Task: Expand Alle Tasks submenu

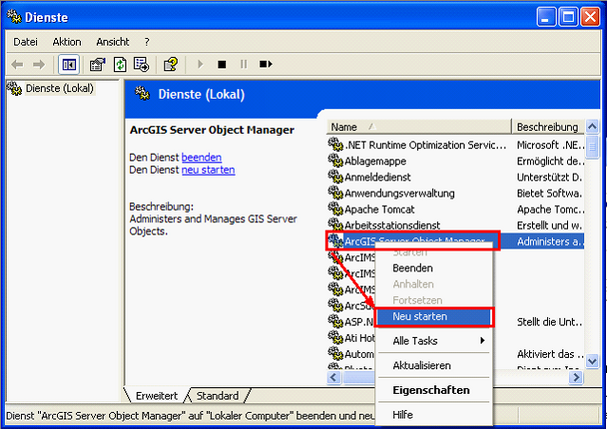Action: tap(434, 341)
